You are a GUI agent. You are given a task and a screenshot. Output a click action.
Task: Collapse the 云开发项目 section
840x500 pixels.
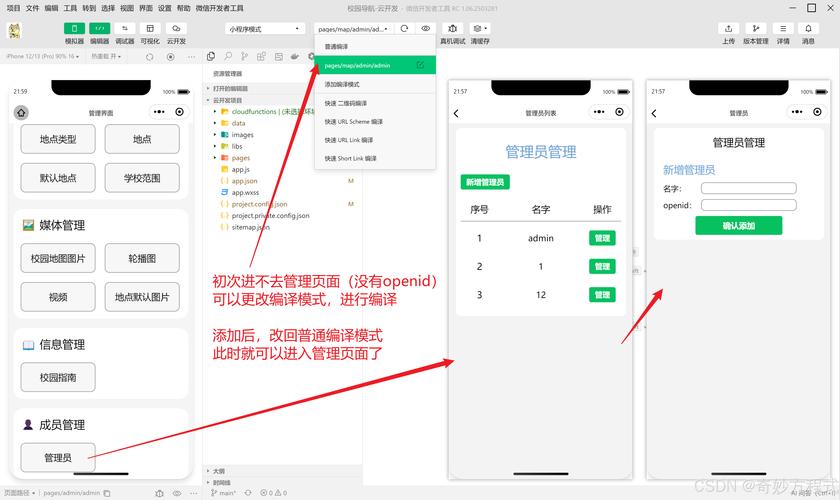227,100
